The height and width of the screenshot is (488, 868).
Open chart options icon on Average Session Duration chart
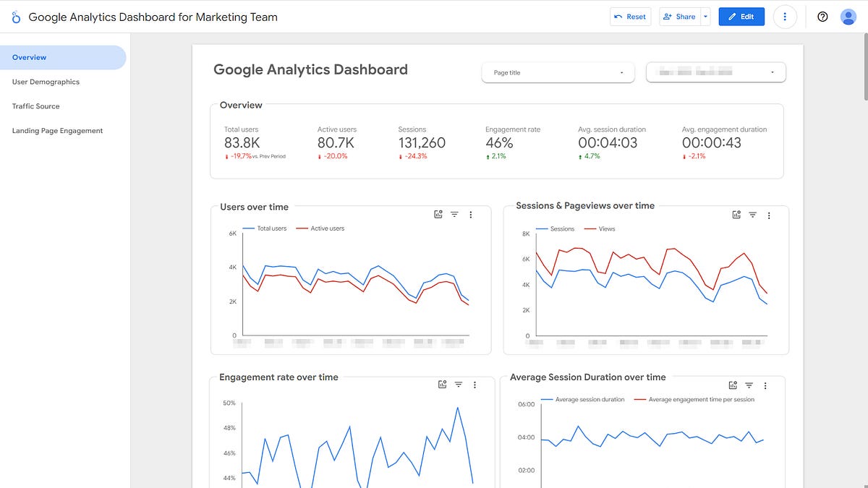pyautogui.click(x=733, y=385)
